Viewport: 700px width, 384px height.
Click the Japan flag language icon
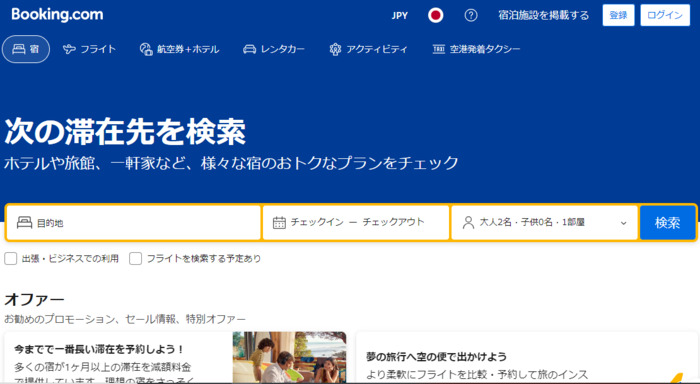435,16
